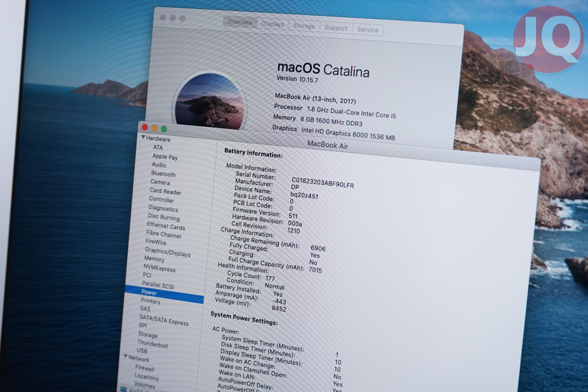Open Ethernet Cards in the sidebar
Image resolution: width=588 pixels, height=392 pixels.
click(x=166, y=226)
